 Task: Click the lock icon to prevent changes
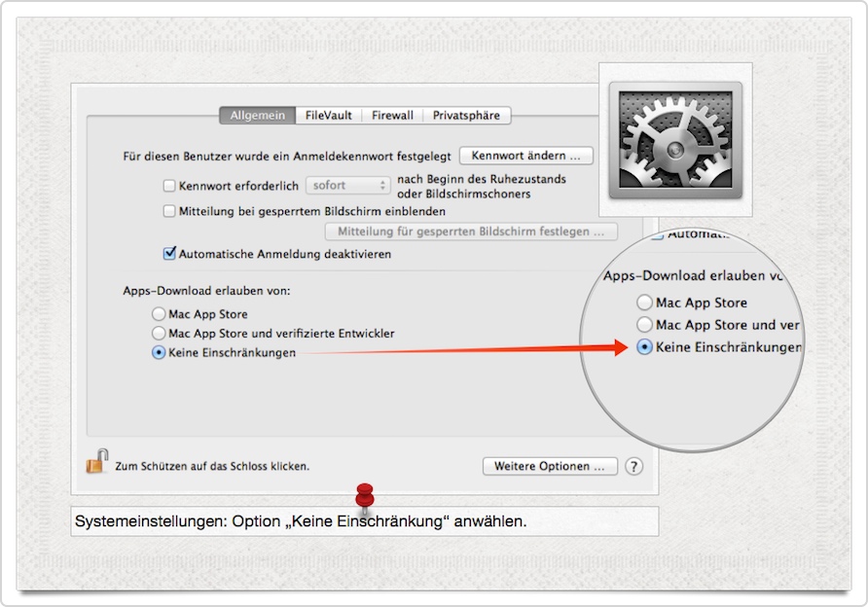coord(95,461)
